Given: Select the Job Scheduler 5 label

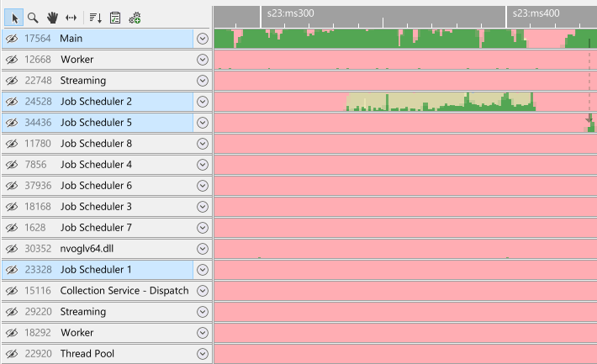Looking at the screenshot, I should tap(96, 123).
